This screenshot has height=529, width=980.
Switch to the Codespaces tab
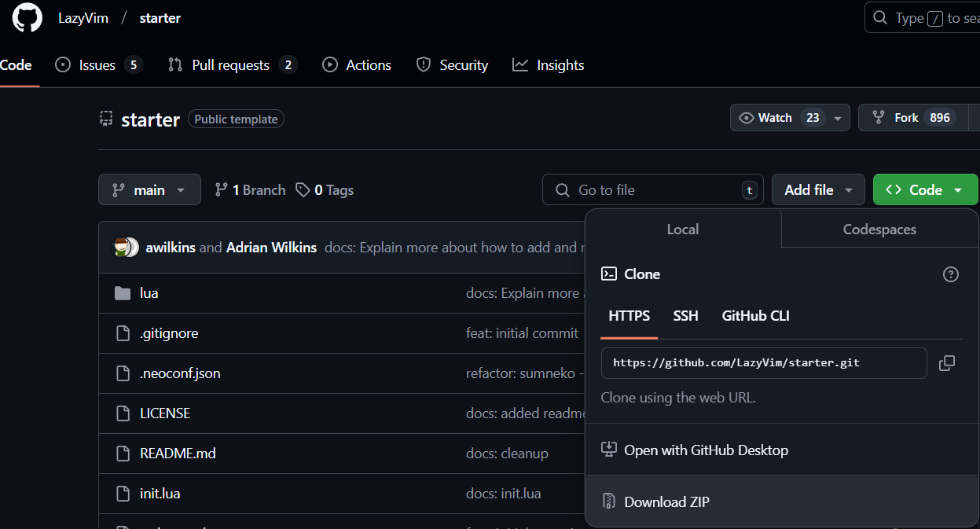click(x=879, y=230)
